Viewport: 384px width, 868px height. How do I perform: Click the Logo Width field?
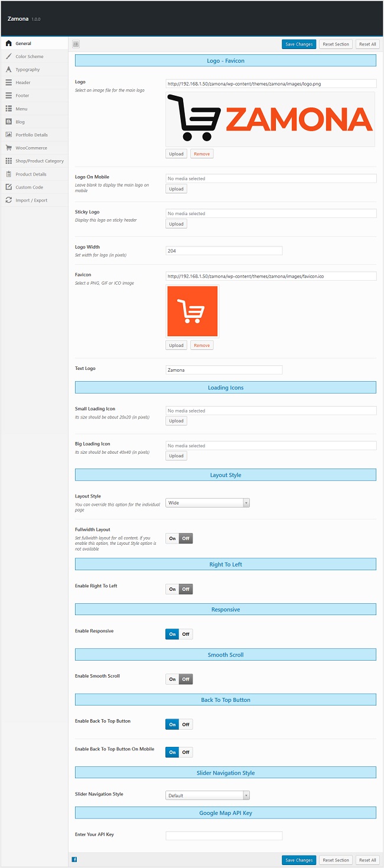[224, 251]
